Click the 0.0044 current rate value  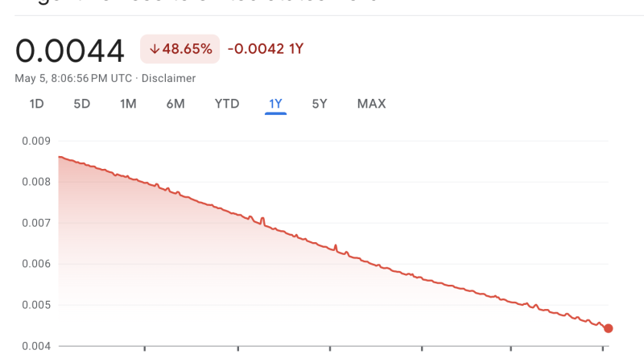pos(69,51)
